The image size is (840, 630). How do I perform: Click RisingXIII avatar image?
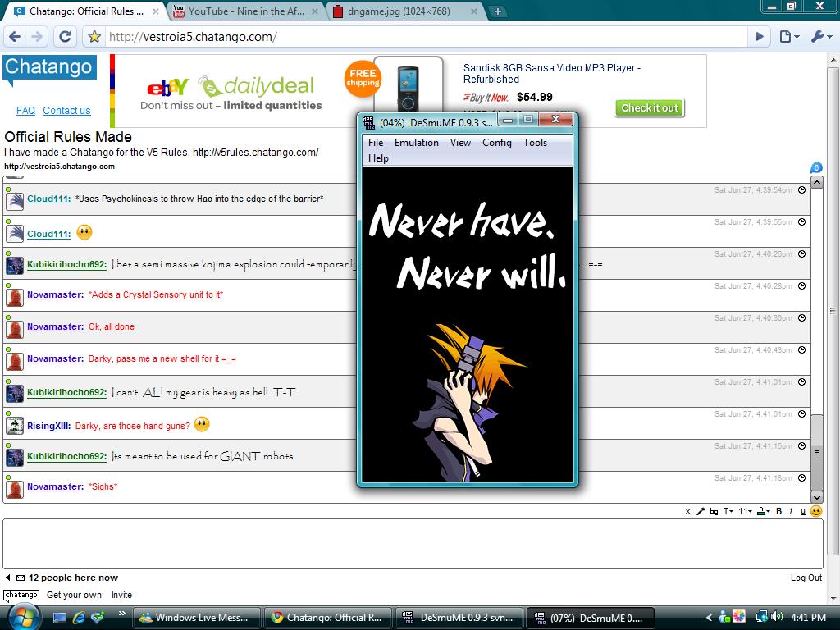point(15,426)
